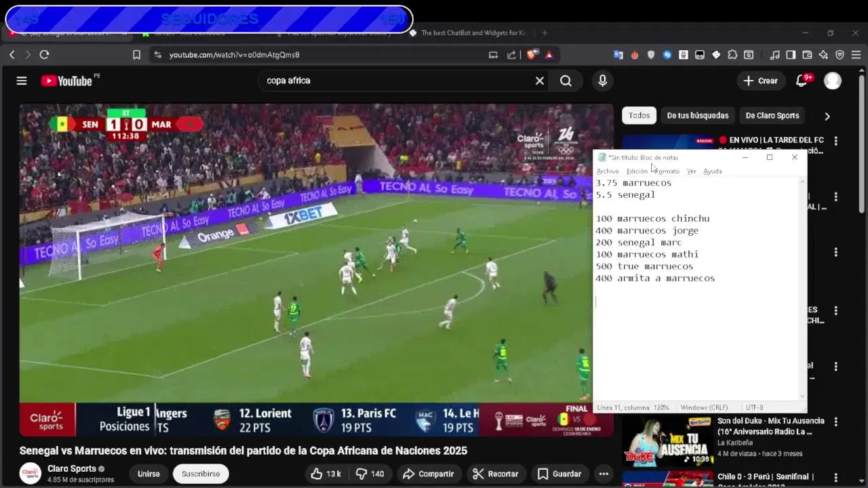The height and width of the screenshot is (488, 868).
Task: Open the Brave Rewards triangle icon
Action: tap(549, 55)
